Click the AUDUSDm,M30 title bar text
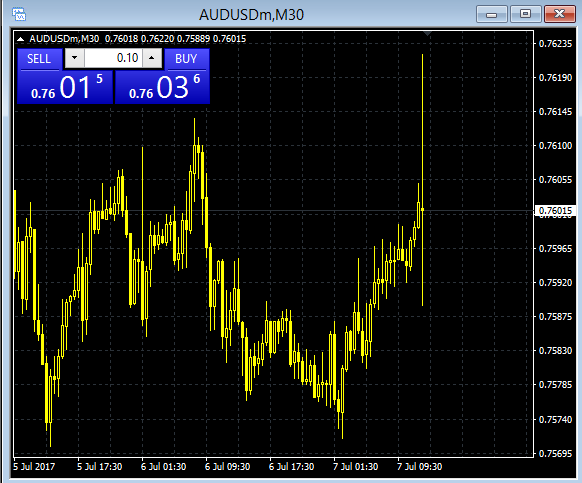Screen dimensions: 582x483 [x=251, y=15]
